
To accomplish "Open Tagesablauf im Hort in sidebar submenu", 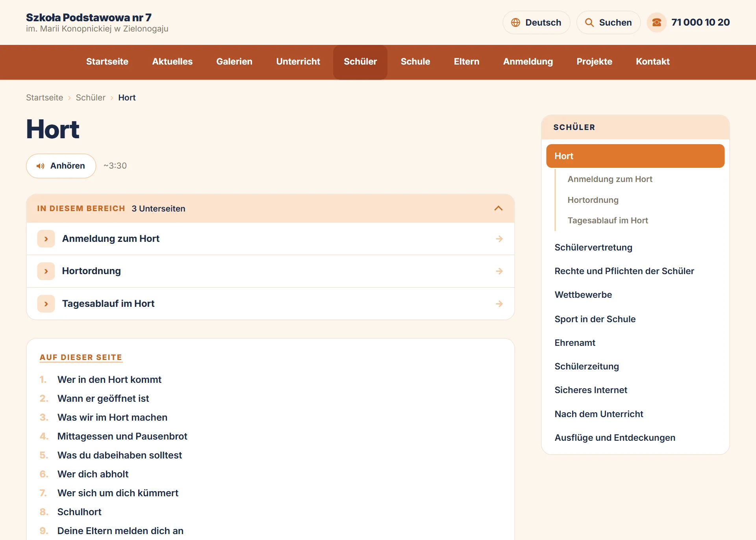I will coord(608,221).
